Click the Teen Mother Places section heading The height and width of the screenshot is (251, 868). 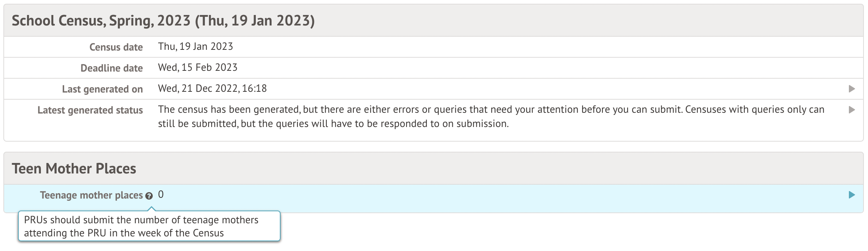click(x=74, y=169)
